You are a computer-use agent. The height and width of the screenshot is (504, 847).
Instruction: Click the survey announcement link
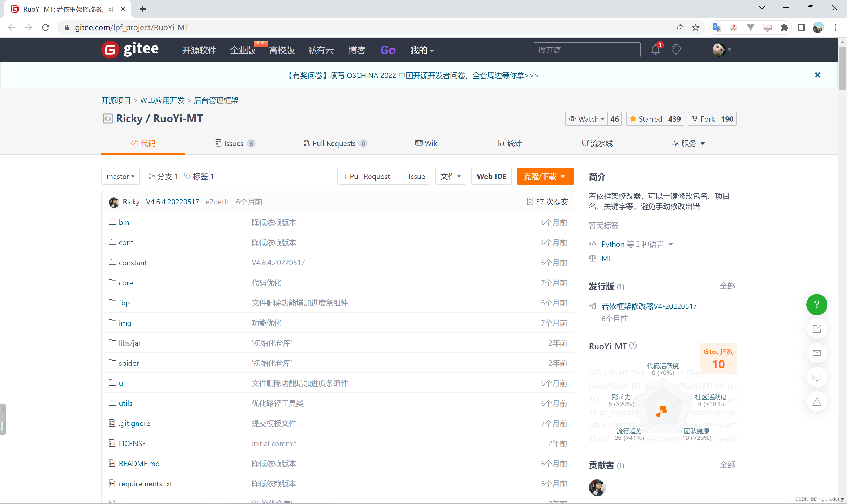412,75
